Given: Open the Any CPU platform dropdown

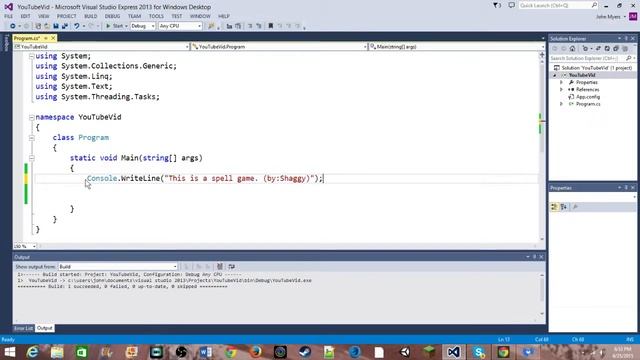Looking at the screenshot, I should coord(180,26).
